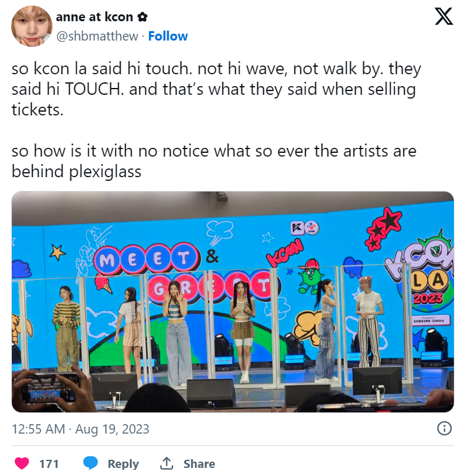Viewport: 467px width, 476px height.
Task: Open the X logo link
Action: click(443, 17)
